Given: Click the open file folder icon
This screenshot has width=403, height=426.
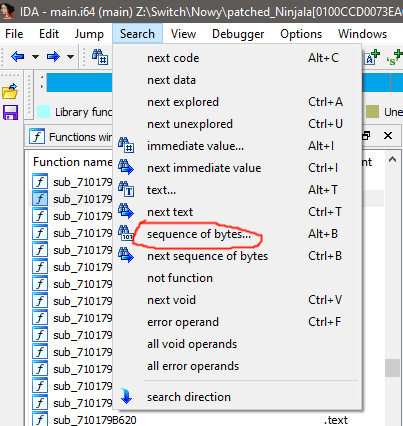Looking at the screenshot, I should point(10,91).
